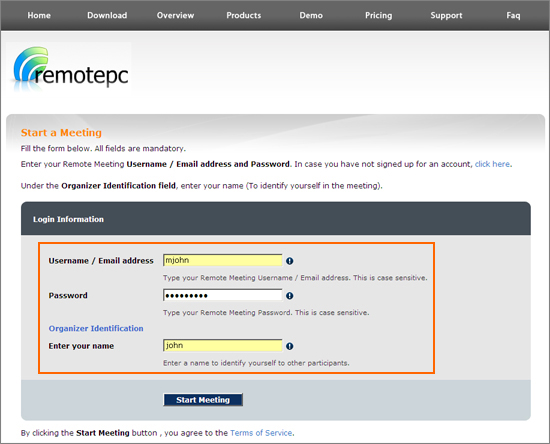Viewport: 550px width, 444px height.
Task: Click the 'Password' field label
Action: pyautogui.click(x=68, y=296)
